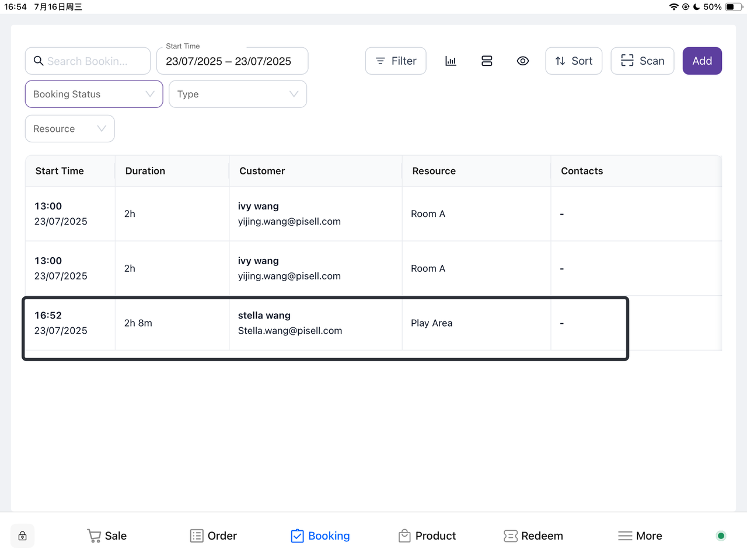Scan a booking code

pyautogui.click(x=642, y=61)
